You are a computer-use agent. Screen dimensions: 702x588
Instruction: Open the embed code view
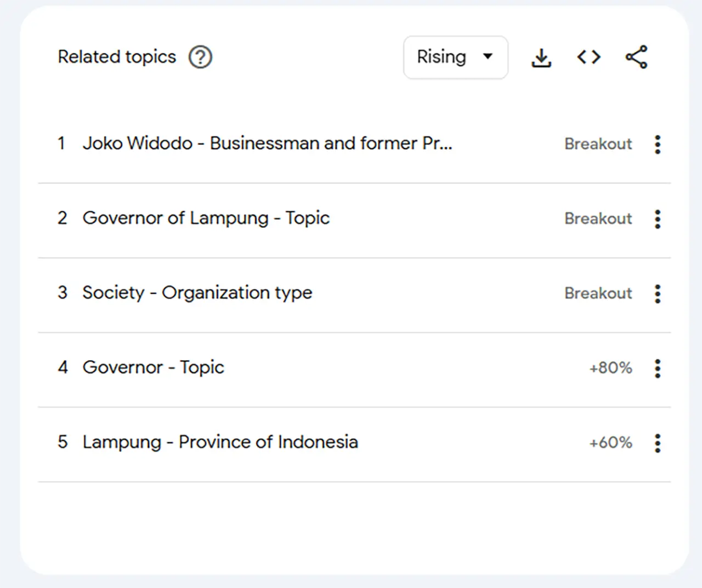click(x=589, y=57)
